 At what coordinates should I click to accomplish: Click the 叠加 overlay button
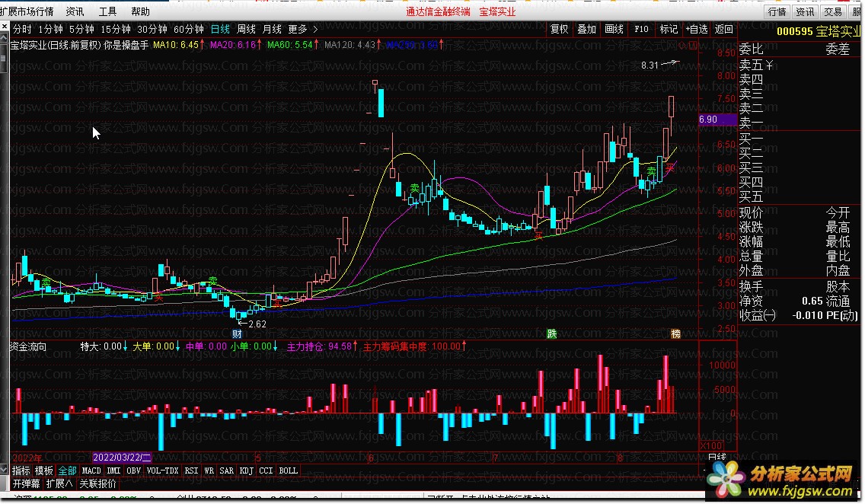coord(586,29)
